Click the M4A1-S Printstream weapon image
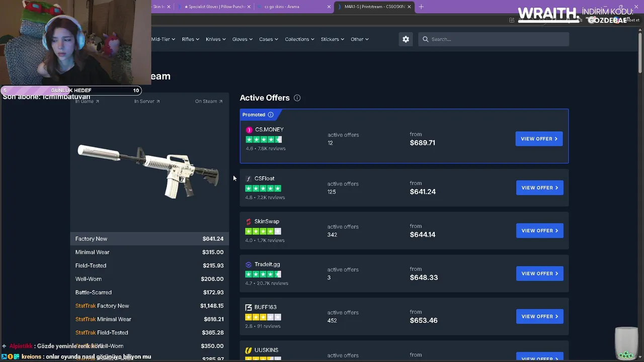The height and width of the screenshot is (362, 644). [x=148, y=171]
